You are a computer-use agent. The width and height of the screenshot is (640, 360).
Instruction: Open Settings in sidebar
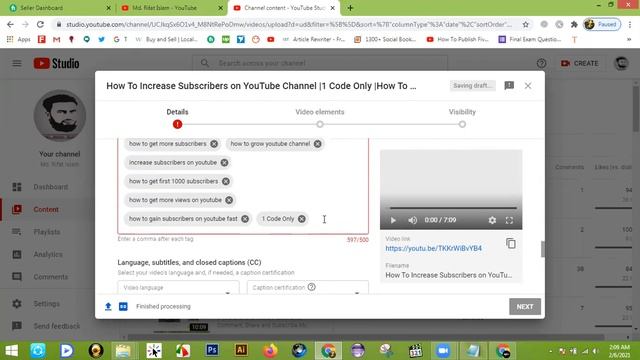tap(47, 304)
